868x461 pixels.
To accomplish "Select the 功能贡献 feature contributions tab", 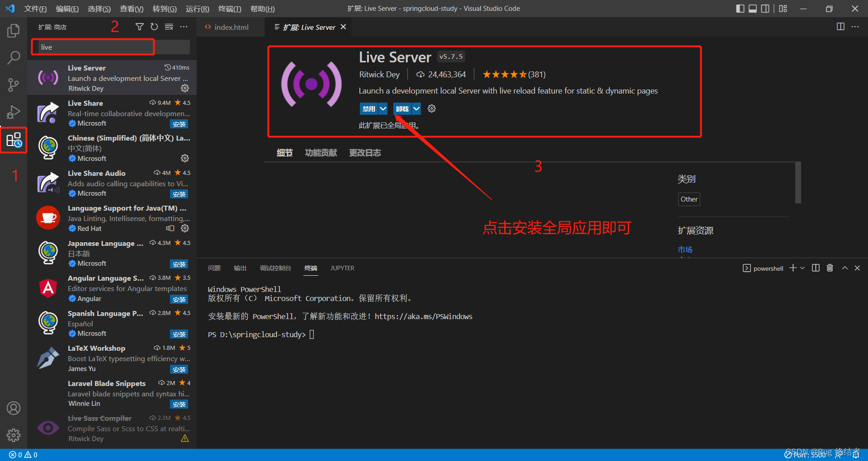I will [321, 153].
